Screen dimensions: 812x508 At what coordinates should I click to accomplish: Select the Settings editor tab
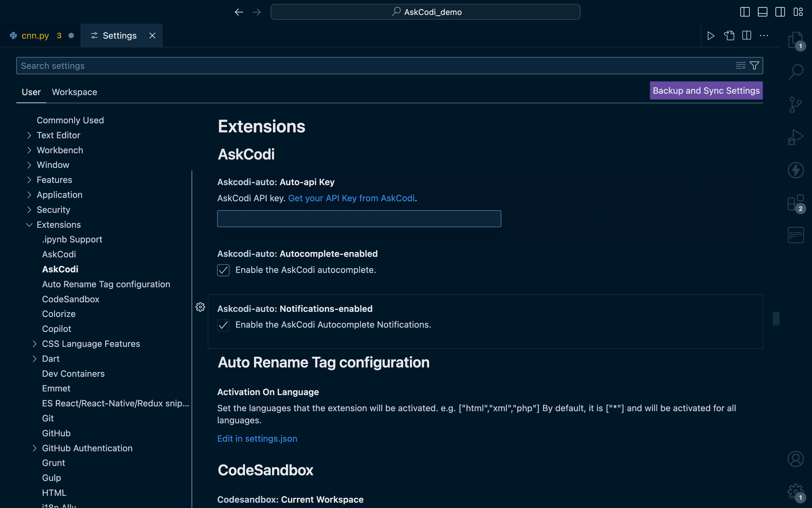tap(122, 36)
